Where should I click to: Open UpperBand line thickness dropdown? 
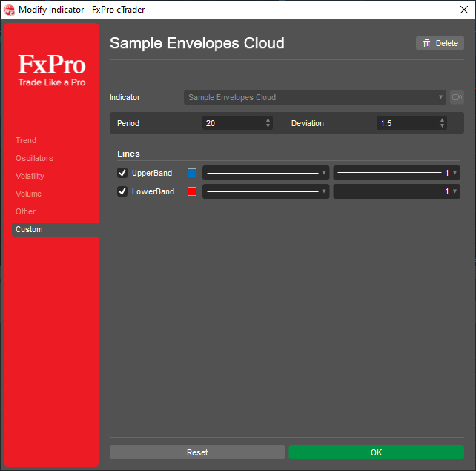pos(397,173)
